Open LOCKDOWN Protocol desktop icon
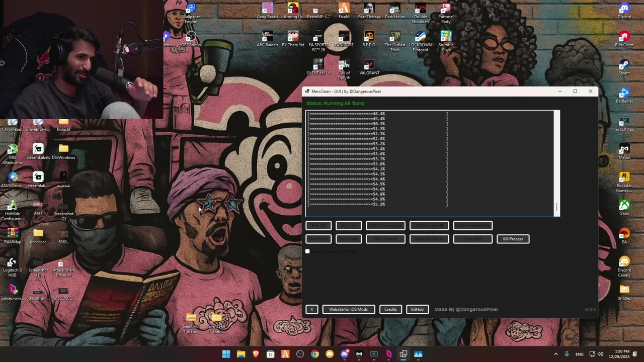 [x=420, y=41]
